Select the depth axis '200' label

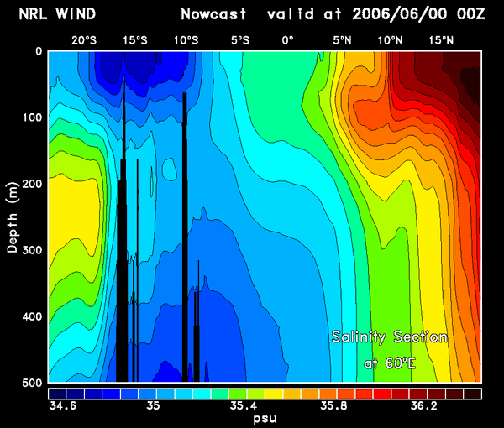32,184
